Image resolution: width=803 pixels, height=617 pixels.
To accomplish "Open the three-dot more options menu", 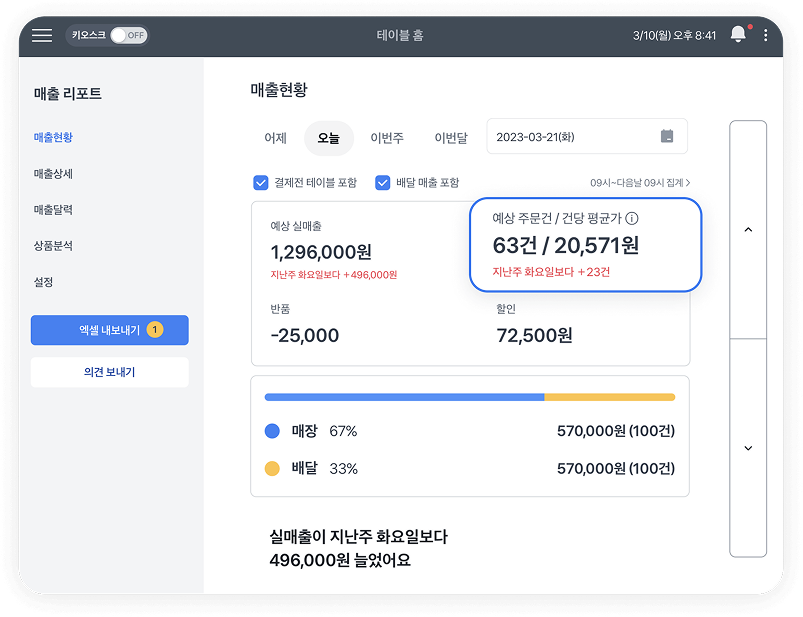I will tap(766, 35).
